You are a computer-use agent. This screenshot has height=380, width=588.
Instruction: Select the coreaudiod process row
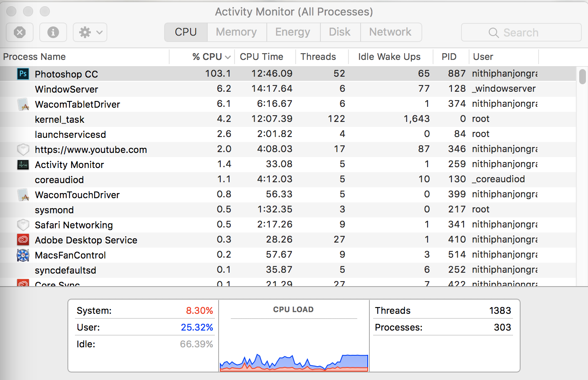pyautogui.click(x=288, y=179)
